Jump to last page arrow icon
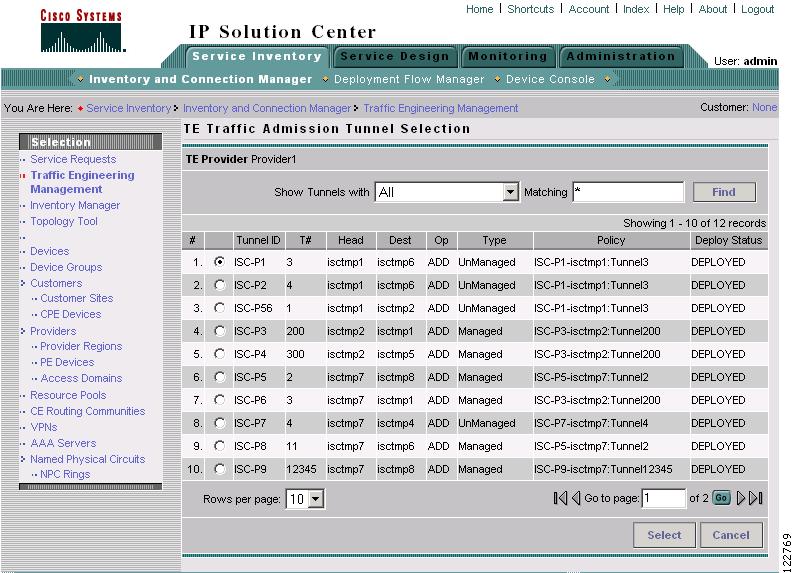 click(x=756, y=498)
